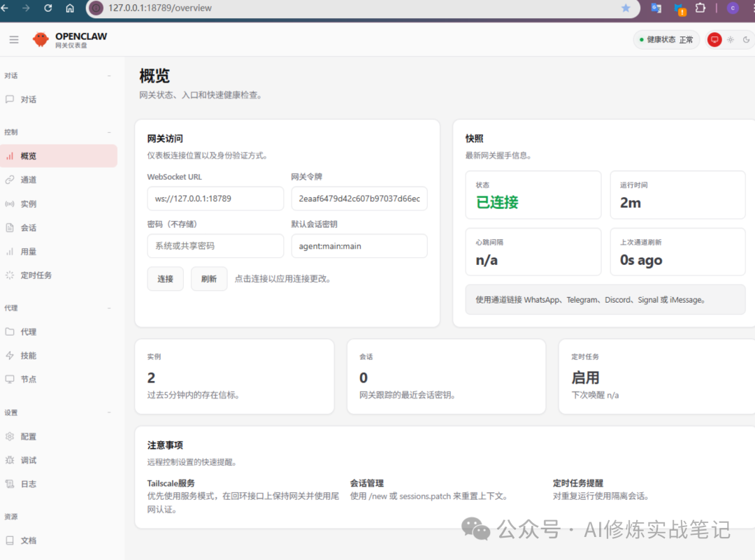
Task: Enable dark mode using the moon icon
Action: (x=746, y=39)
